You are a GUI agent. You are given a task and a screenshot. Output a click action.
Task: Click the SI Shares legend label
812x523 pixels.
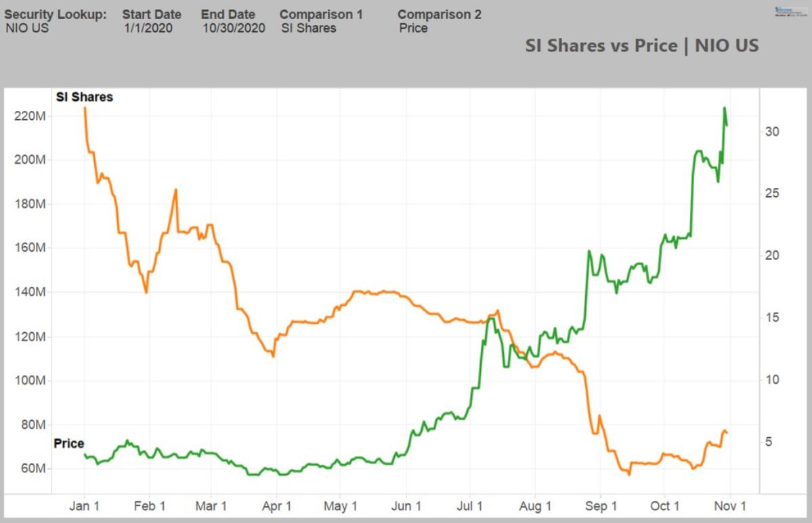(84, 97)
